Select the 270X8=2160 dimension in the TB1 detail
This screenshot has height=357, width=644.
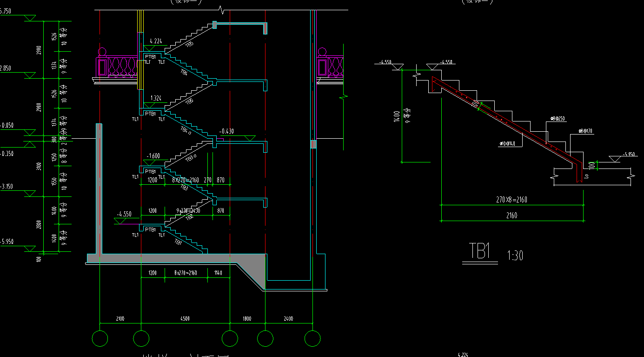[512, 200]
